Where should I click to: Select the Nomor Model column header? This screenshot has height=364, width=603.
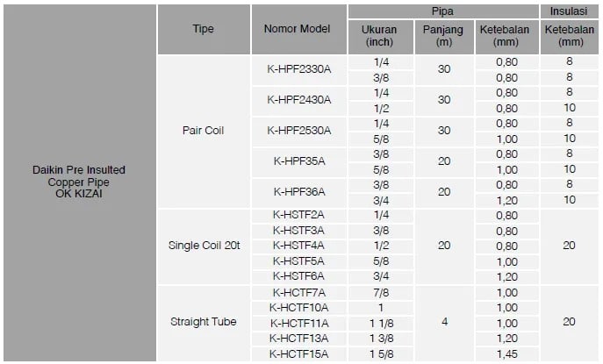coord(298,29)
